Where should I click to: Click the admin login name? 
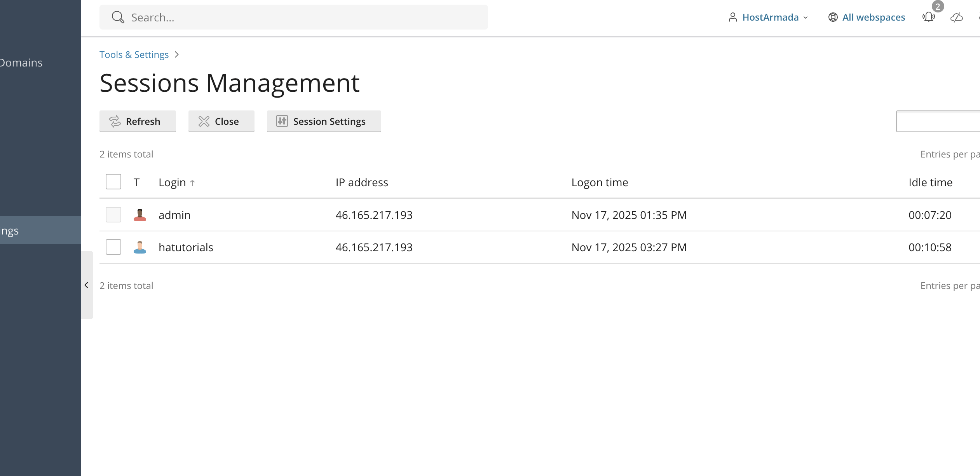coord(174,215)
